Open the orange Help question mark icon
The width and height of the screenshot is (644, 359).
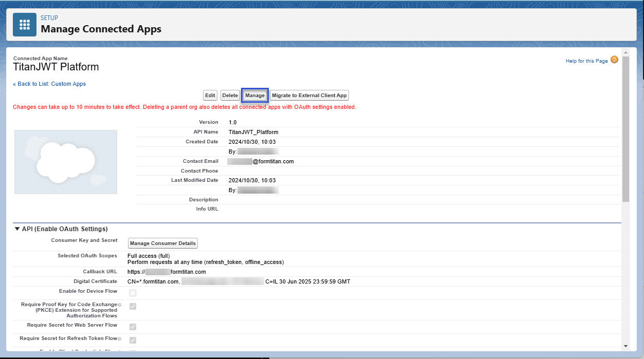[615, 60]
